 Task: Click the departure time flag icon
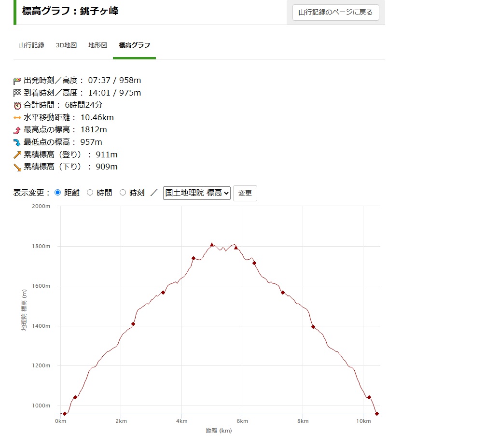coord(17,81)
